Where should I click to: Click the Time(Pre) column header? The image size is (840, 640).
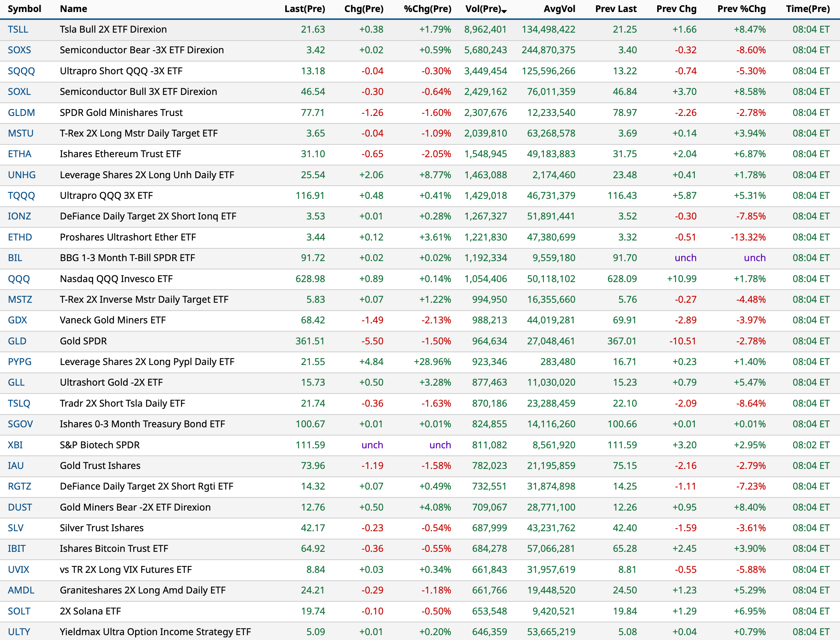808,9
